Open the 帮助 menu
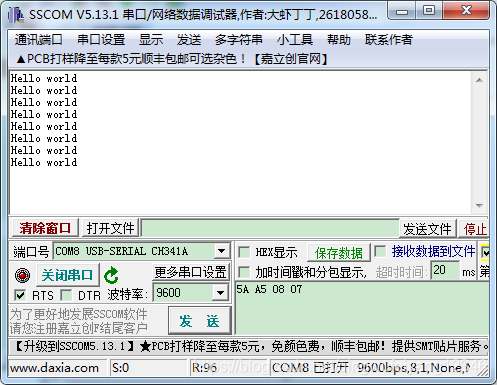This screenshot has width=497, height=385. click(x=339, y=40)
